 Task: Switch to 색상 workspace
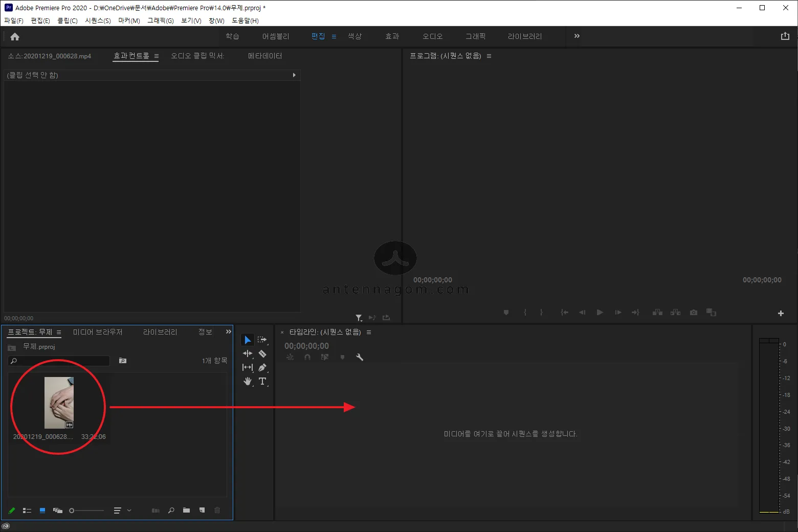pos(354,36)
